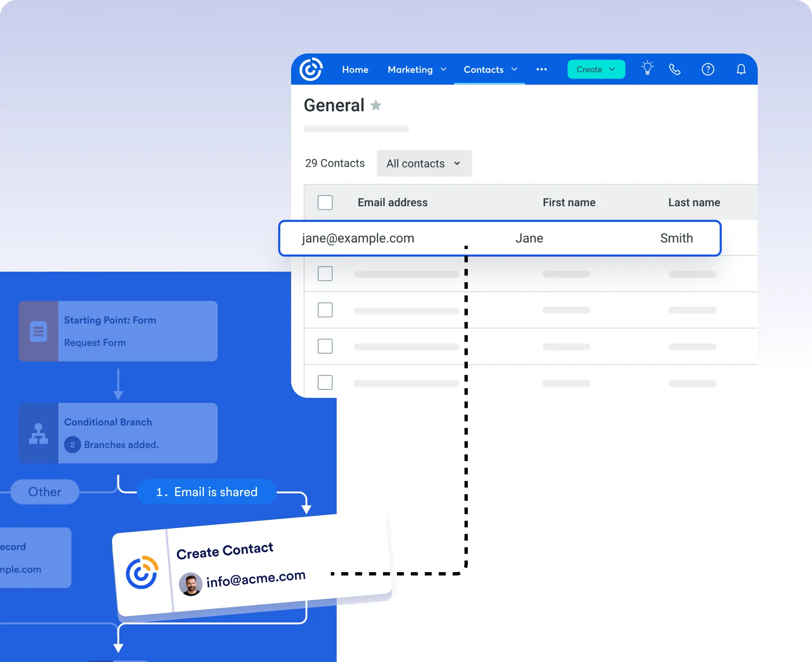Viewport: 812px width, 662px height.
Task: Expand the Marketing menu chevron
Action: click(x=444, y=69)
